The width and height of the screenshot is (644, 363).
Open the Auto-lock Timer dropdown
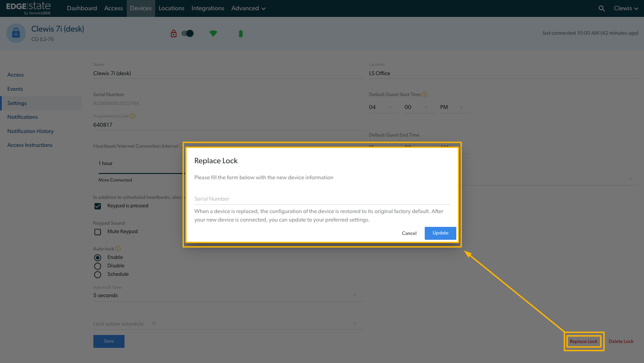click(228, 295)
